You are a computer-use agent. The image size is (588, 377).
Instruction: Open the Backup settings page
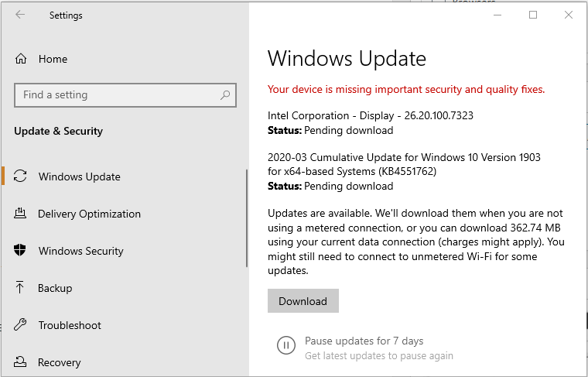tap(55, 288)
